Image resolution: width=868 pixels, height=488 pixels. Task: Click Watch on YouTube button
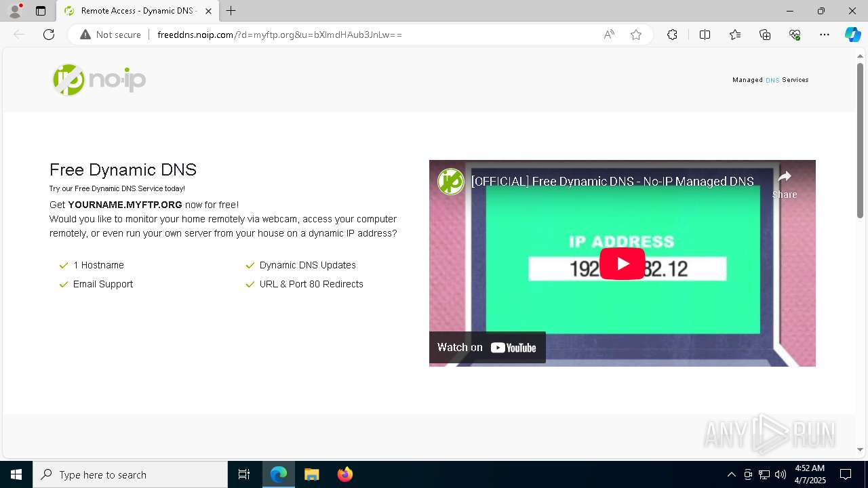point(487,348)
